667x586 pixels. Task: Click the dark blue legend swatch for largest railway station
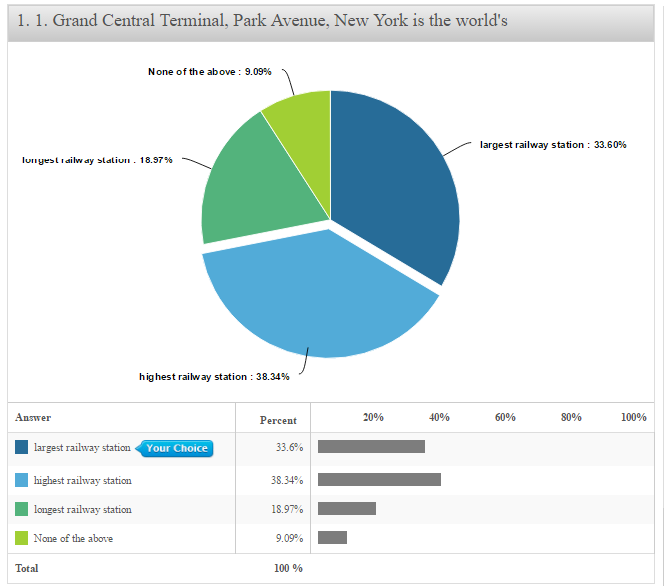click(x=21, y=447)
